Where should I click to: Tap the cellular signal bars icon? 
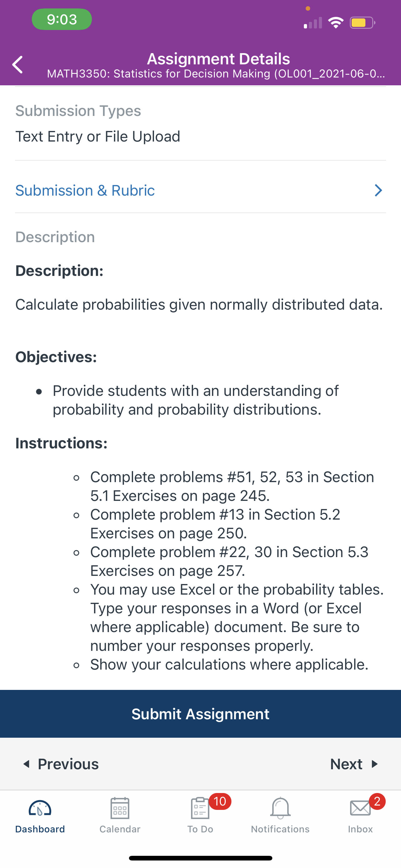point(313,22)
